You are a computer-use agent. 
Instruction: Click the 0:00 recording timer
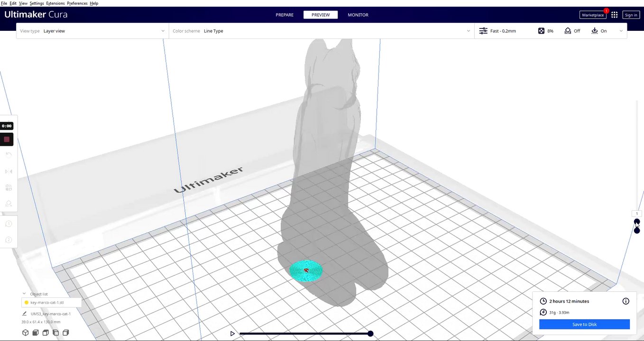coord(7,126)
